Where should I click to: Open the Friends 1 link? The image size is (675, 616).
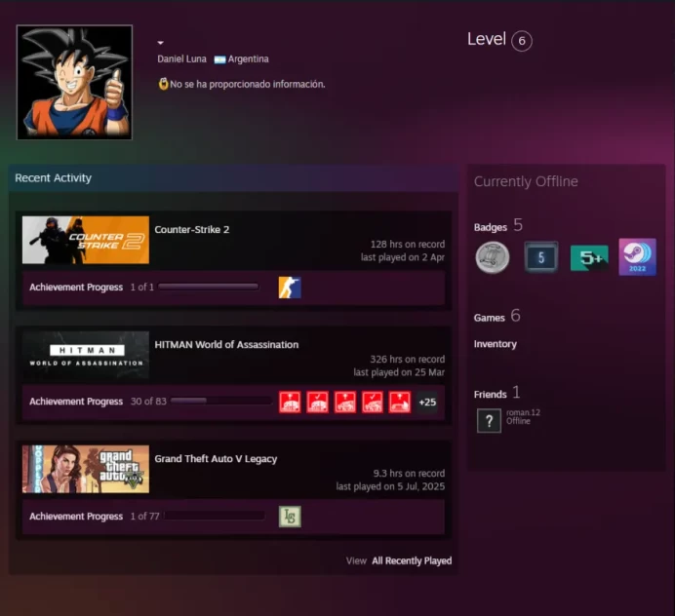pyautogui.click(x=497, y=393)
